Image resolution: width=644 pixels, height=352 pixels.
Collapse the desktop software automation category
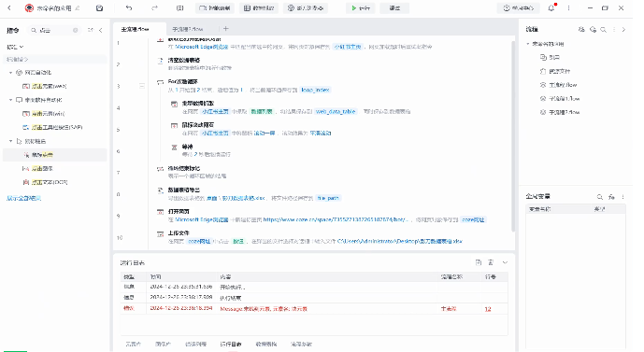pyautogui.click(x=10, y=100)
